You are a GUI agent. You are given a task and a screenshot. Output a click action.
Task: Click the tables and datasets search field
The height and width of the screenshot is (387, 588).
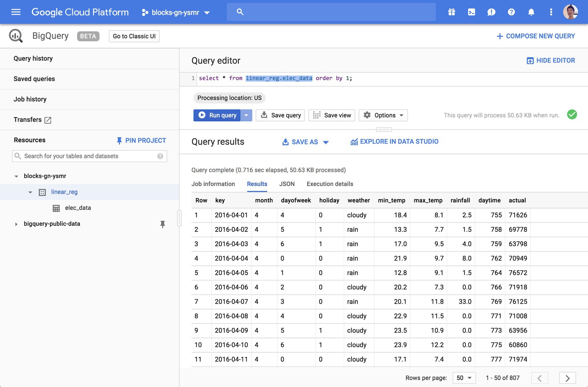pos(89,156)
